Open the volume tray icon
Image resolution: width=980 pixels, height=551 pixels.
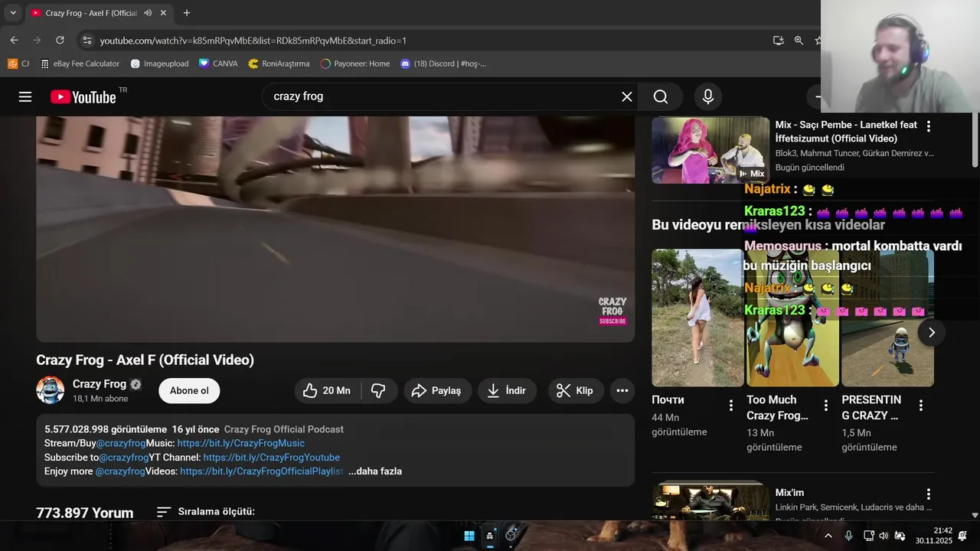tap(884, 536)
